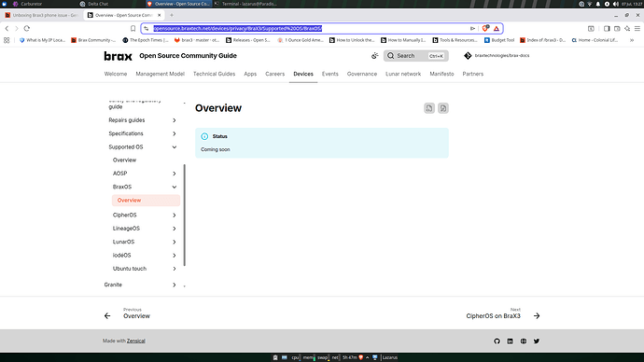Viewport: 644px width, 362px height.
Task: Open the Events navigation tab
Action: 329,74
